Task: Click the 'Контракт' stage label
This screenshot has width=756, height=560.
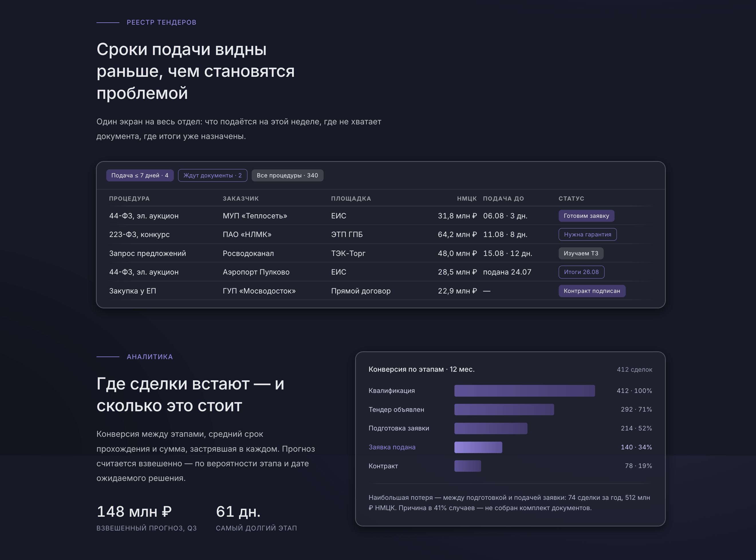Action: click(383, 466)
